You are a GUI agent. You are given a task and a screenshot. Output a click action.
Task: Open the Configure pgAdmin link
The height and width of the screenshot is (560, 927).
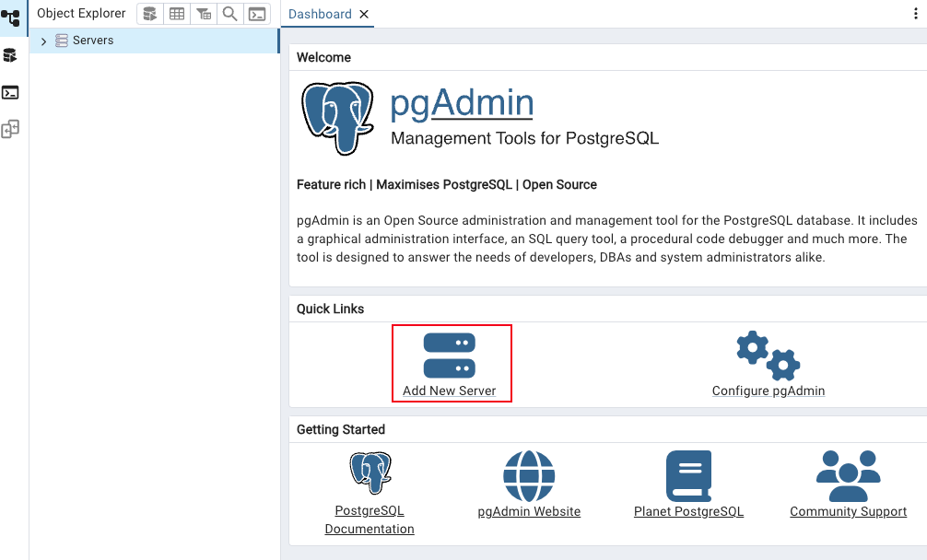(768, 391)
